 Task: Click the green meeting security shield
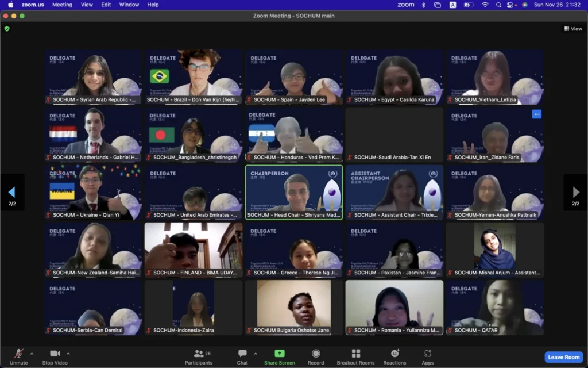tap(6, 28)
